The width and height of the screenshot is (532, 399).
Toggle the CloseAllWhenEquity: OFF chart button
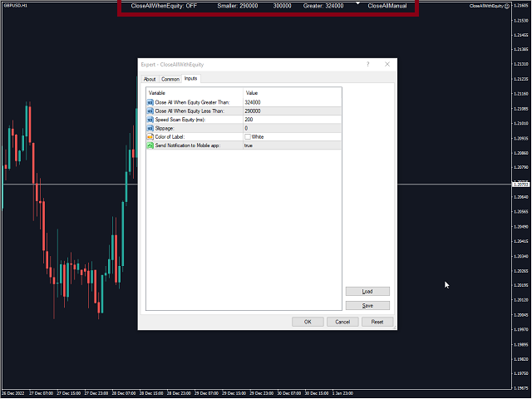(x=164, y=6)
